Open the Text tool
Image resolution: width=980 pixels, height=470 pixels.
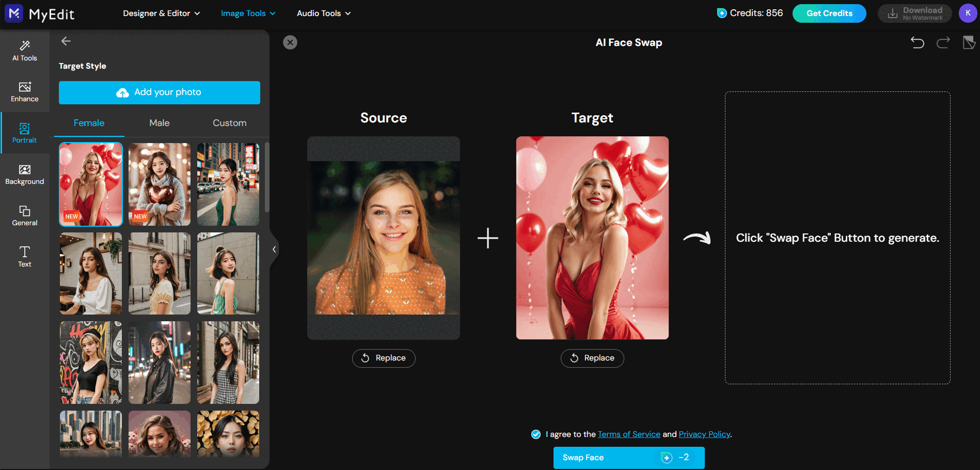point(24,256)
